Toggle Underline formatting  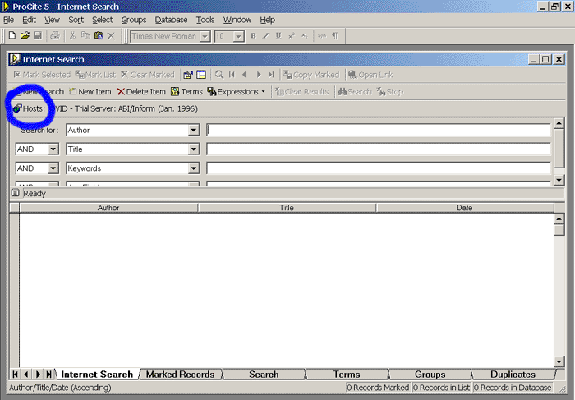coord(279,36)
